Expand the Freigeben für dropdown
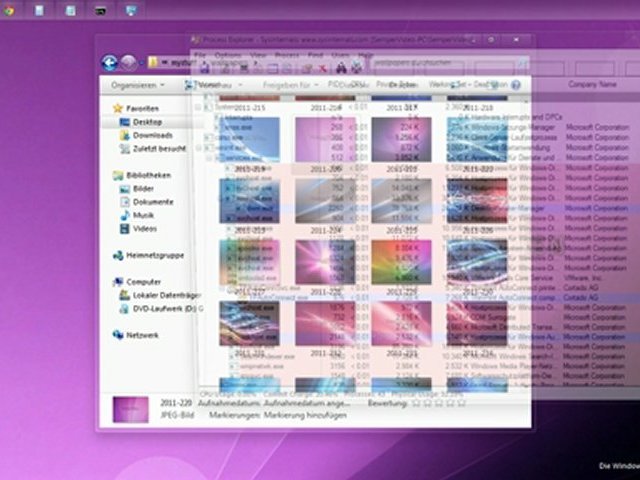Viewport: 640px width, 480px height. 292,85
